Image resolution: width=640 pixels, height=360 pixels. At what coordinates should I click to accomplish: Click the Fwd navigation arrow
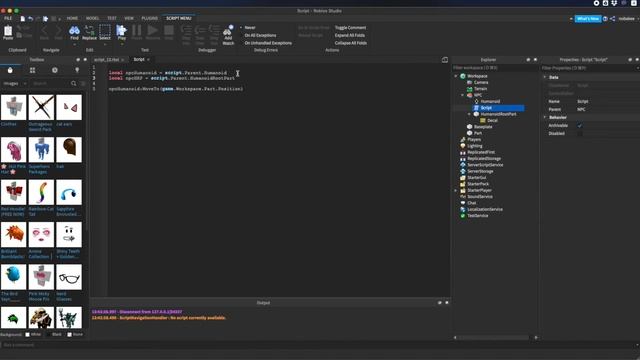click(x=58, y=32)
